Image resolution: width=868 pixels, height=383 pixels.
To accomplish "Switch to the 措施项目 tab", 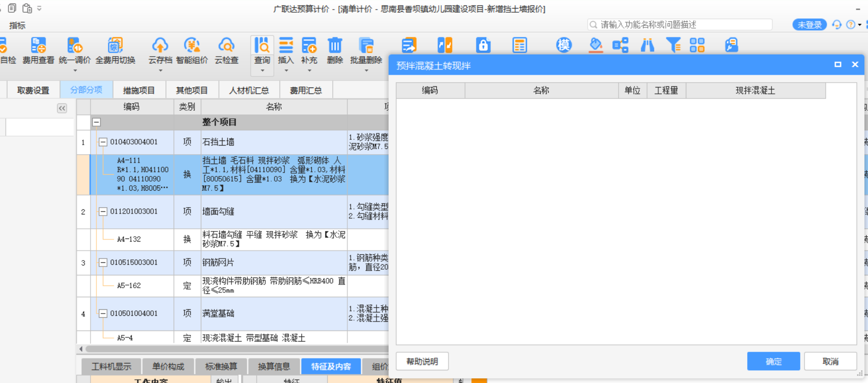I will click(139, 90).
